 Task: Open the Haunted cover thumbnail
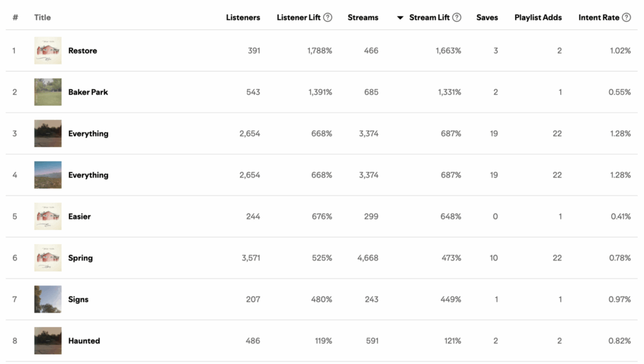[48, 341]
